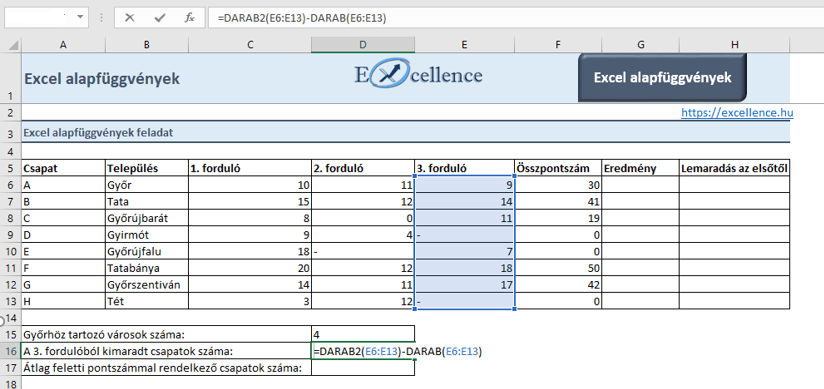Click cell D15 showing value 4

click(x=363, y=334)
